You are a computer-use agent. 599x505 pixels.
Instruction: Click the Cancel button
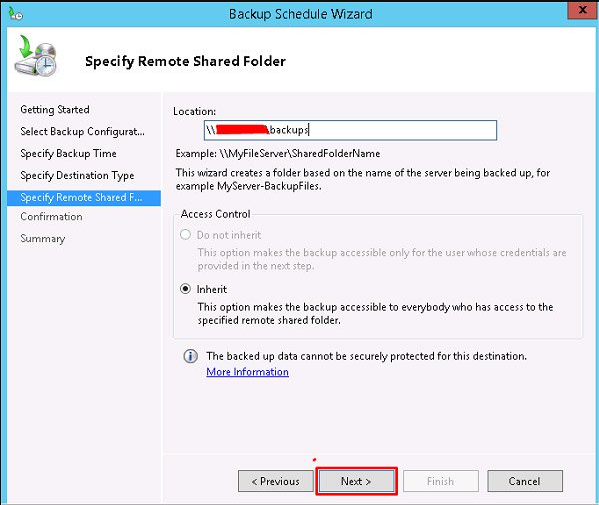tap(525, 481)
